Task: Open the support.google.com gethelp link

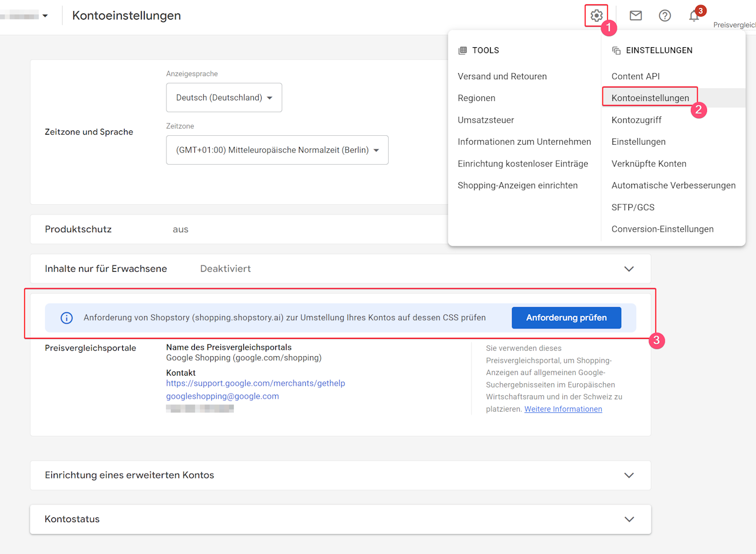Action: pyautogui.click(x=255, y=383)
